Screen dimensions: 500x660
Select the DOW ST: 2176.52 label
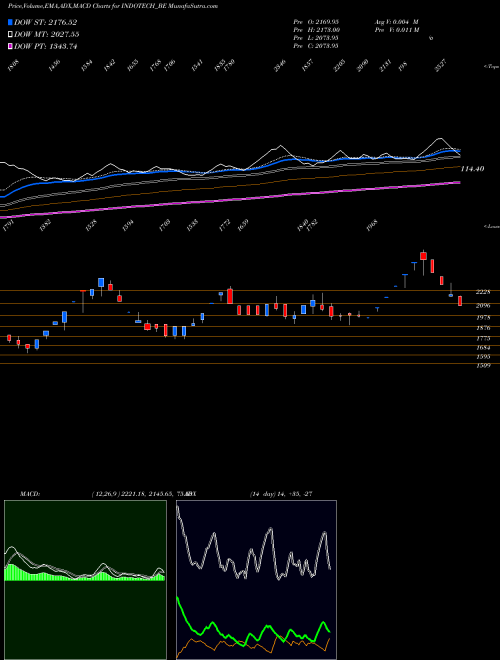coord(45,22)
